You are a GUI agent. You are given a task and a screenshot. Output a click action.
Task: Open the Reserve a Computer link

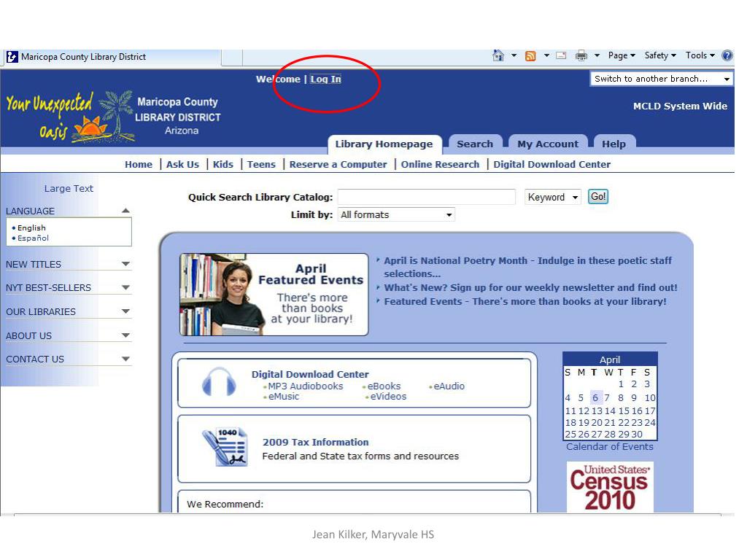[x=338, y=164]
